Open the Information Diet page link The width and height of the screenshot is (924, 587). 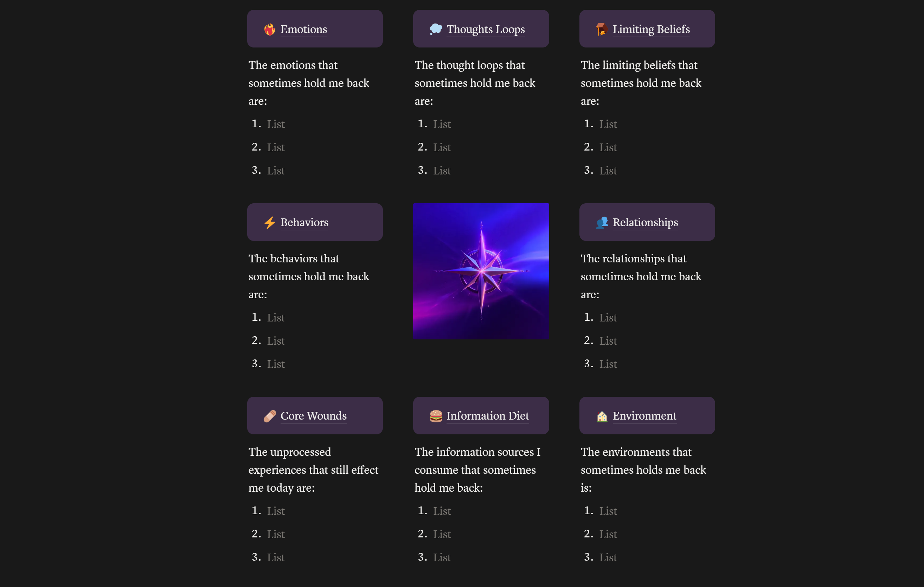(x=487, y=416)
